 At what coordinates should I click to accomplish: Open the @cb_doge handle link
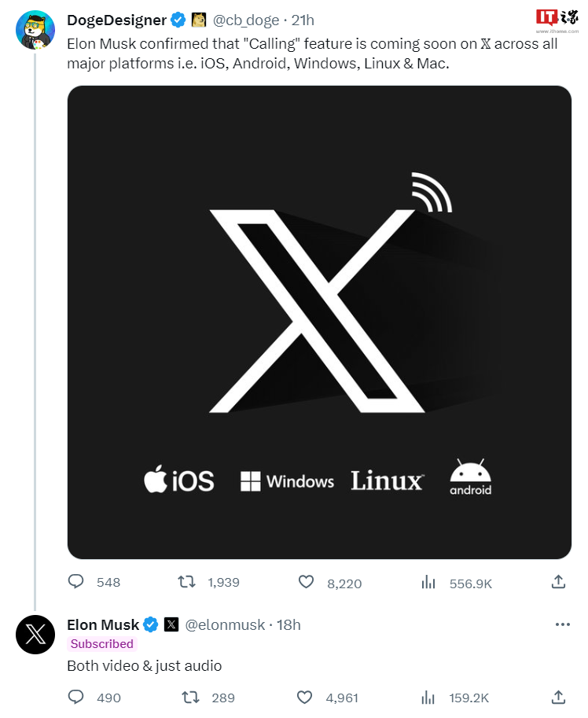point(246,20)
